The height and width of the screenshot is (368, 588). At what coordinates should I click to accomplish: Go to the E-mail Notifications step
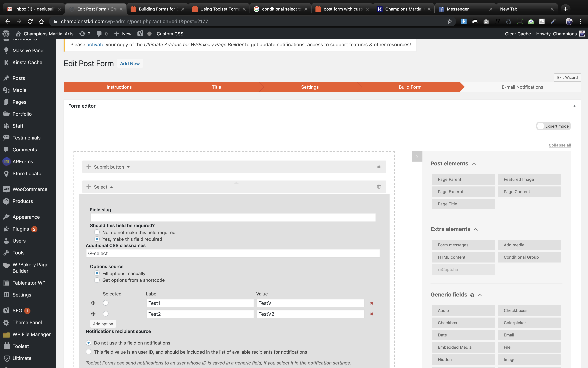click(522, 87)
